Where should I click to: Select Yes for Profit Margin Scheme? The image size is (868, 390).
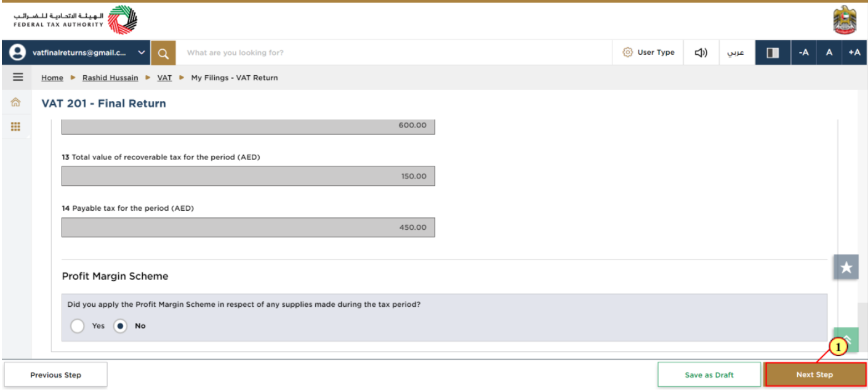78,326
